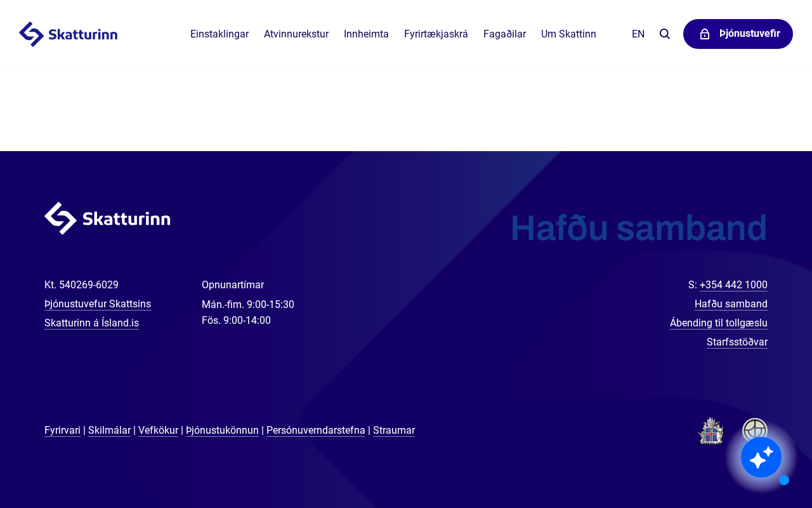Open Persónuverndarstefna footer link
This screenshot has width=812, height=508.
(x=316, y=431)
